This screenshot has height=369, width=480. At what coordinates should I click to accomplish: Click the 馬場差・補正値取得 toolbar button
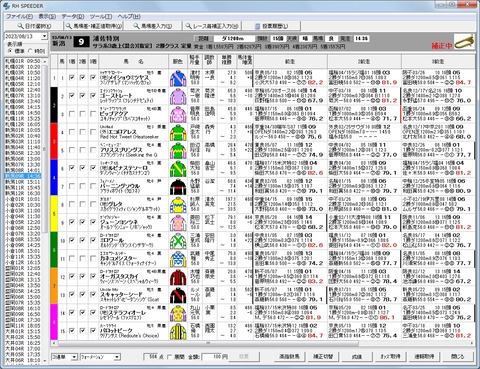94,26
